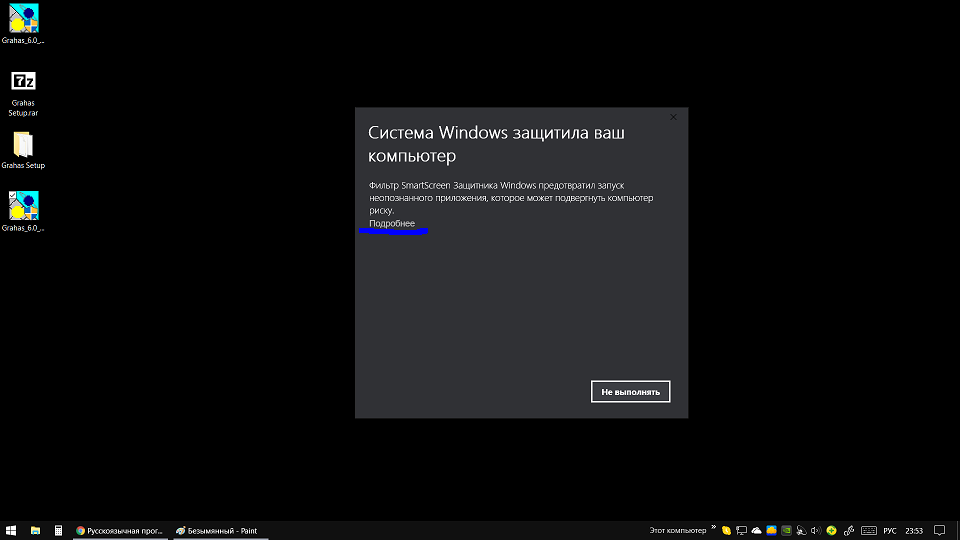960x540 pixels.
Task: Open the Windows Start menu
Action: (x=11, y=531)
